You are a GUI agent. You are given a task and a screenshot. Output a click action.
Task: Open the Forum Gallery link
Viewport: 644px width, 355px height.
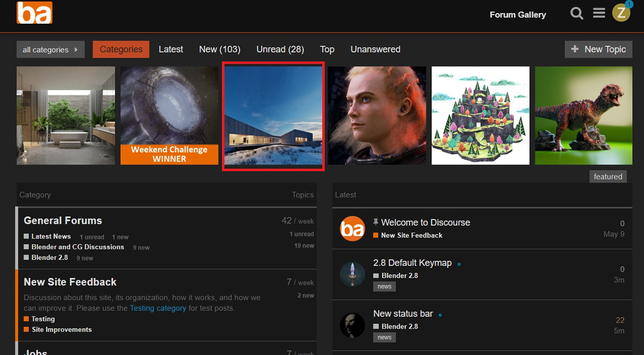click(518, 14)
